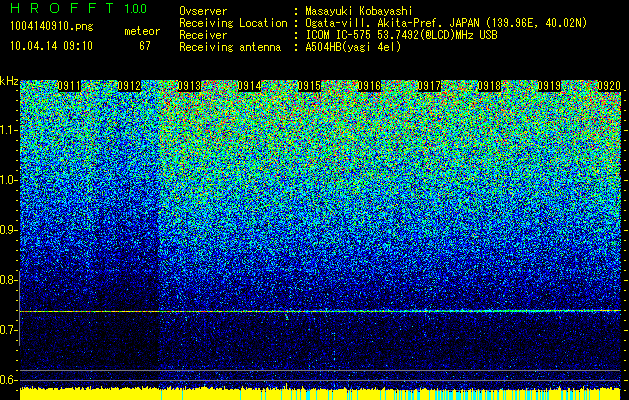
Task: Click the 0.7 frequency axis label
Action: tap(9, 330)
